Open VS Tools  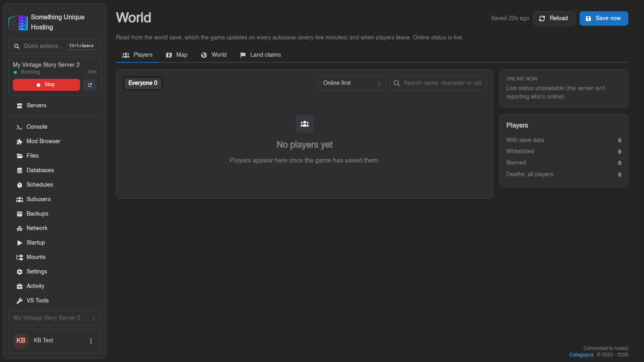pos(55,300)
